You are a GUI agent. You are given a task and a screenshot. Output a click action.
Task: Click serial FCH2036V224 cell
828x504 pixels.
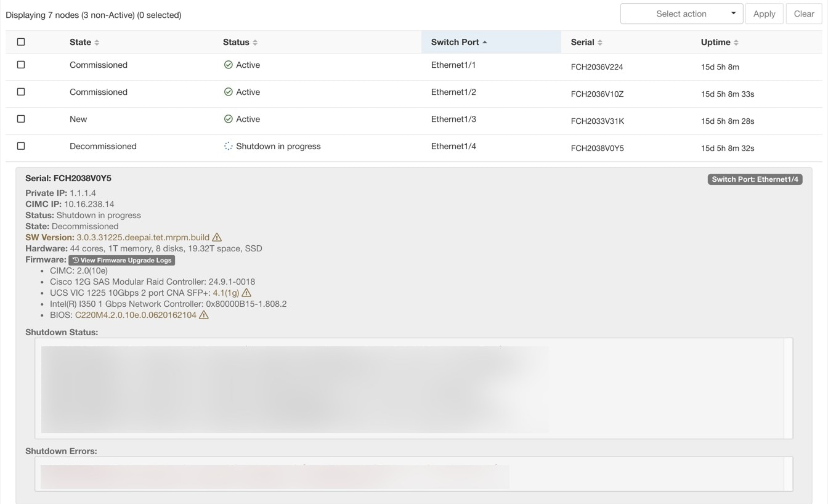point(597,67)
